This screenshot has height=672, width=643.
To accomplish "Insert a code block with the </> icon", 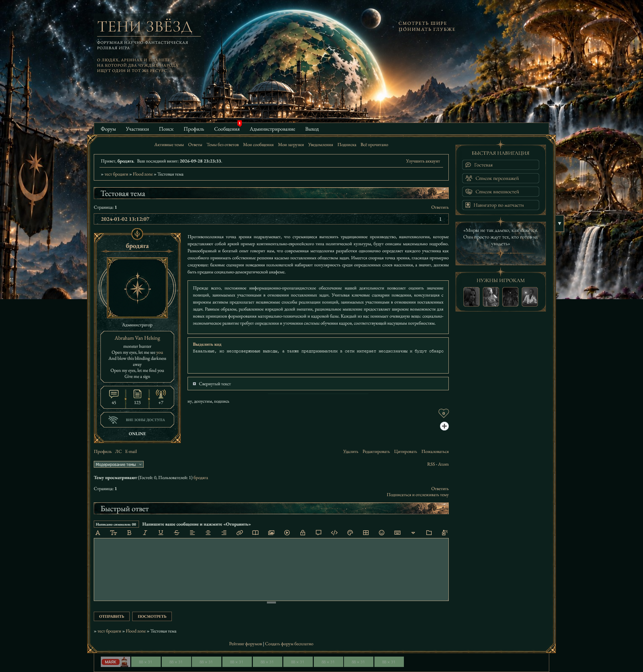I will [x=334, y=532].
